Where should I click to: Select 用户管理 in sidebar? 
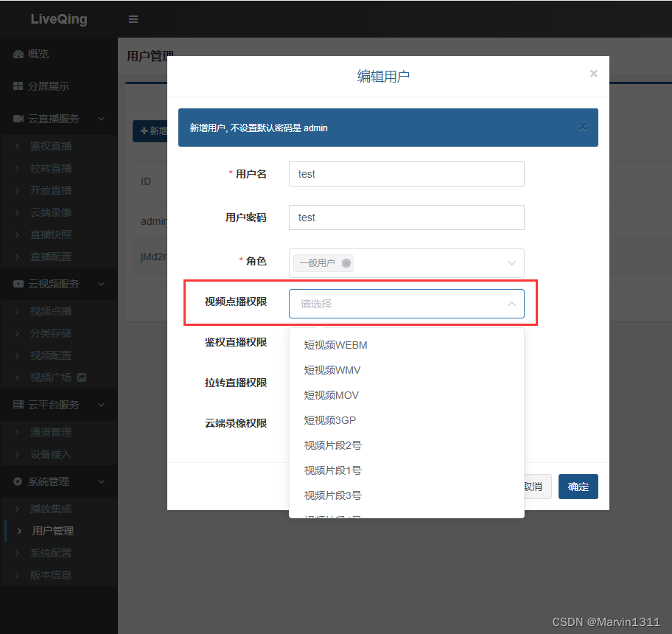click(53, 531)
